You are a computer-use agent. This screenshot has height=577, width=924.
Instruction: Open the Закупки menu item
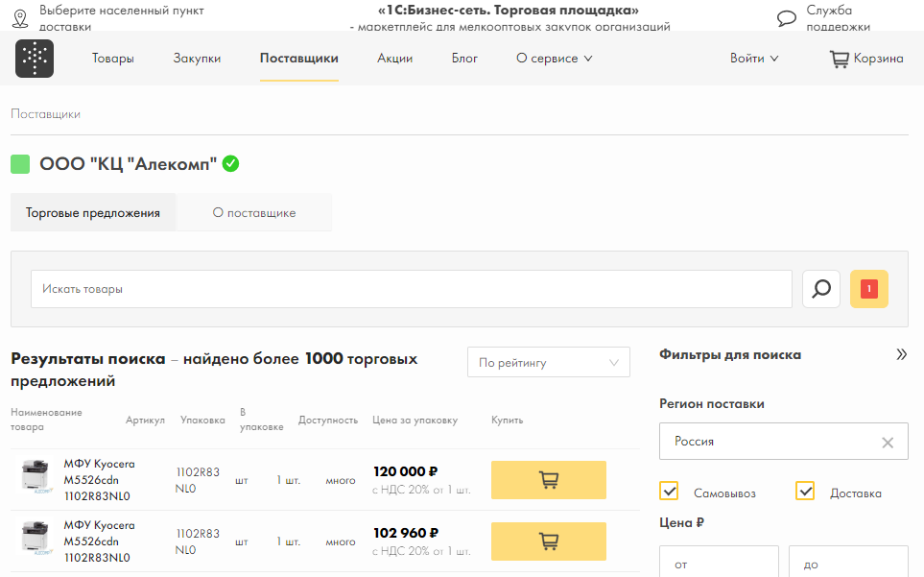pyautogui.click(x=197, y=59)
